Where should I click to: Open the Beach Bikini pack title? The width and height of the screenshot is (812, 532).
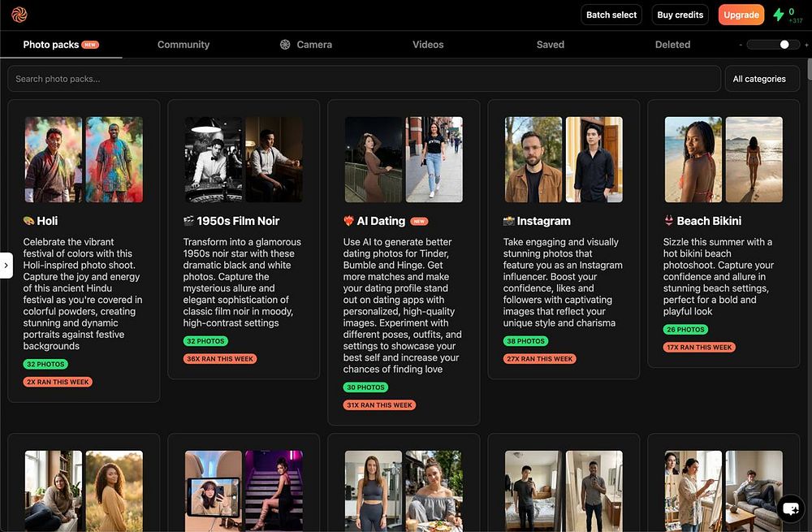tap(708, 221)
